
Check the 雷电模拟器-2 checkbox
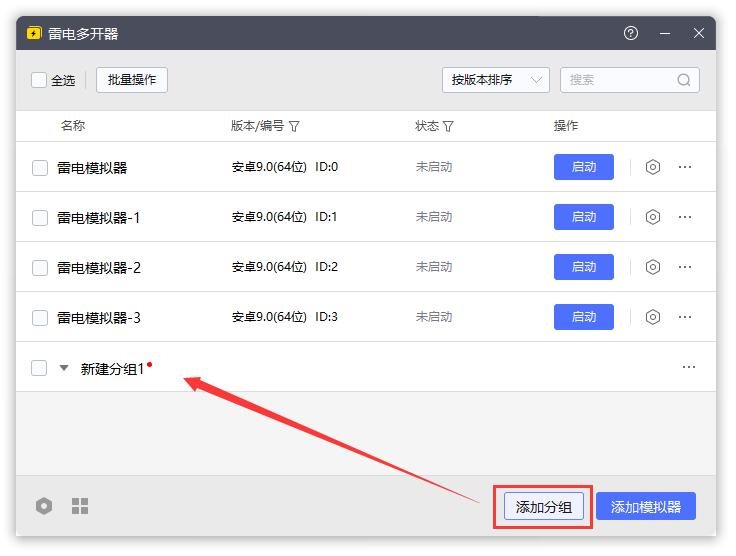40,268
